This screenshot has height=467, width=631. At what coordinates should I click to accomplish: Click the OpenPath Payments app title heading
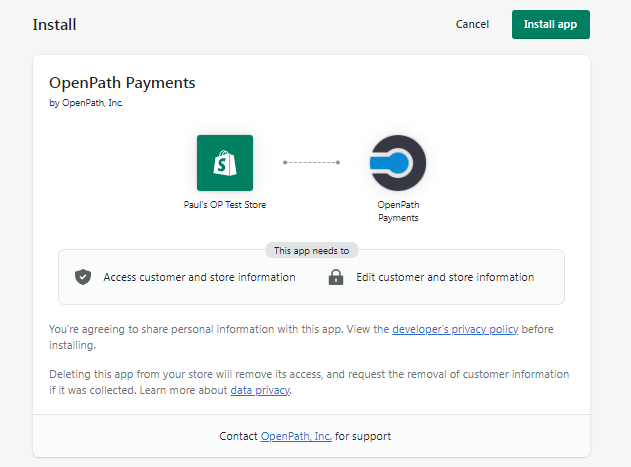point(122,83)
